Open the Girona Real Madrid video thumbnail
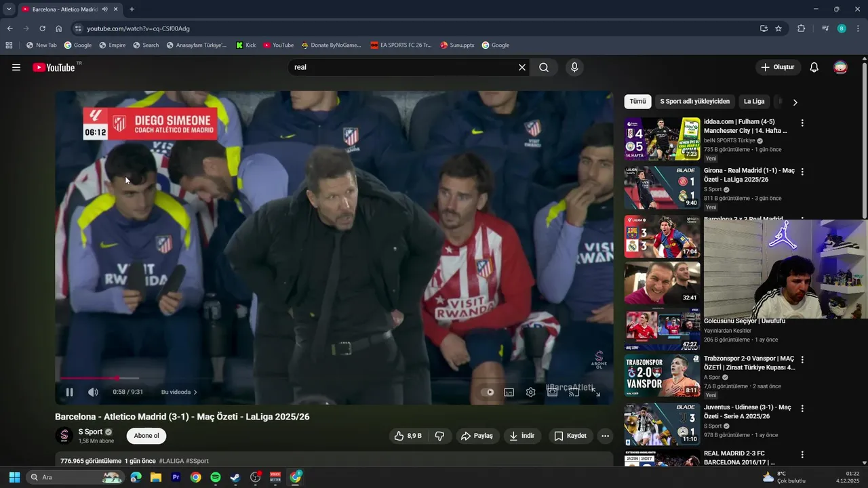Screen dimensions: 868x488 [x=663, y=188]
